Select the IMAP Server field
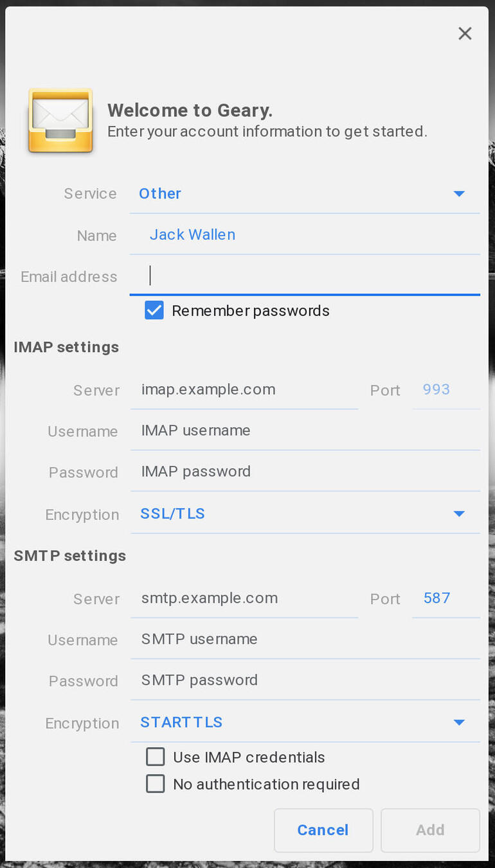 pos(244,390)
